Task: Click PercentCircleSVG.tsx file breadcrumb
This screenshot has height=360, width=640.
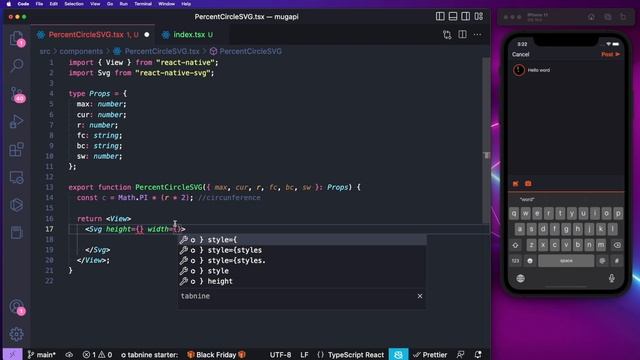Action: click(x=162, y=51)
